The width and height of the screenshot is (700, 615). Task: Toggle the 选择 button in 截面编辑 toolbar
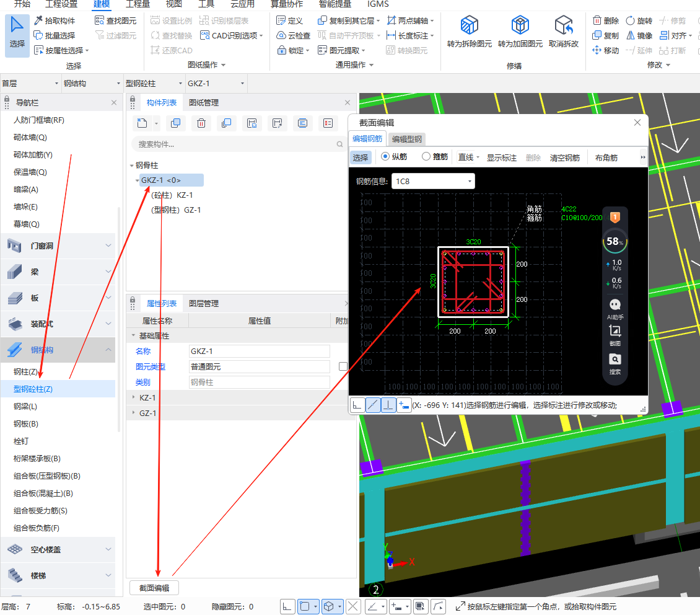(361, 157)
